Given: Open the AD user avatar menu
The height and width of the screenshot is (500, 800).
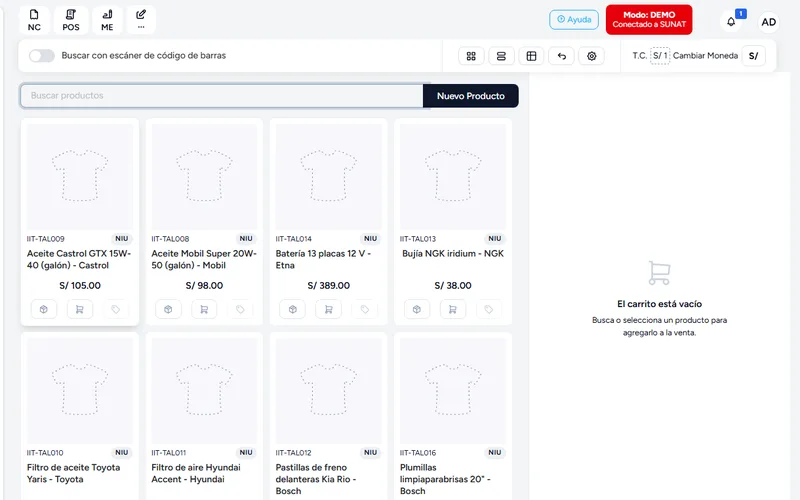Looking at the screenshot, I should point(768,22).
